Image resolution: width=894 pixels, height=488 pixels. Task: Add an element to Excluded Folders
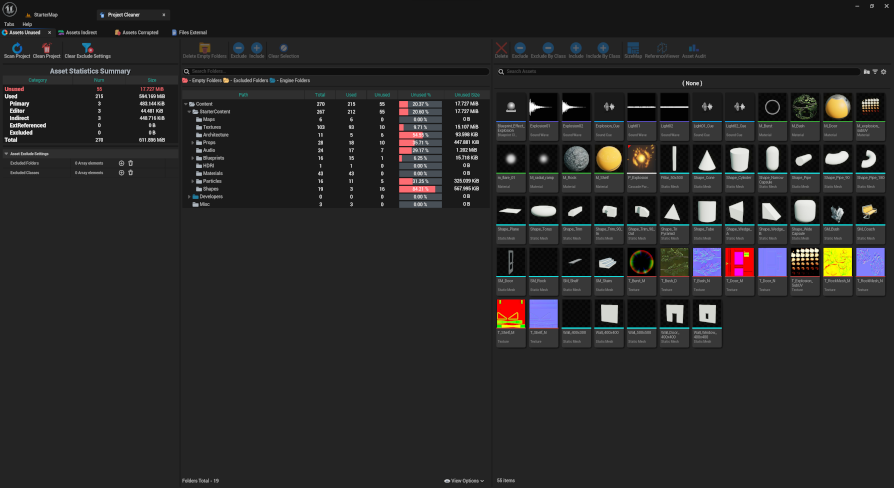pos(121,162)
